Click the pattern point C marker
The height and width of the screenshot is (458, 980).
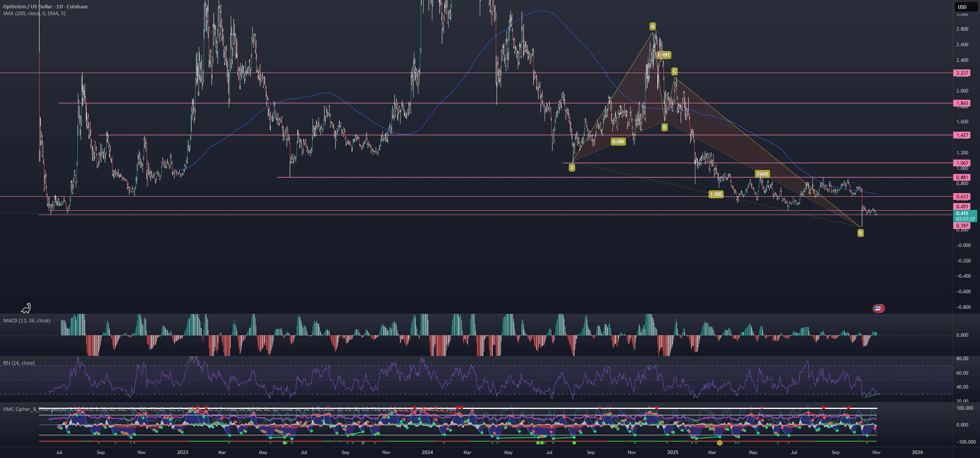point(674,71)
